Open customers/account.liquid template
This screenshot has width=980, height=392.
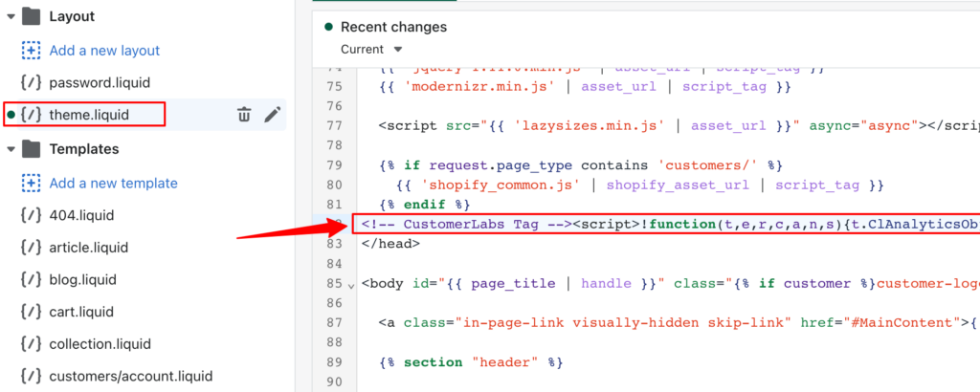point(130,377)
